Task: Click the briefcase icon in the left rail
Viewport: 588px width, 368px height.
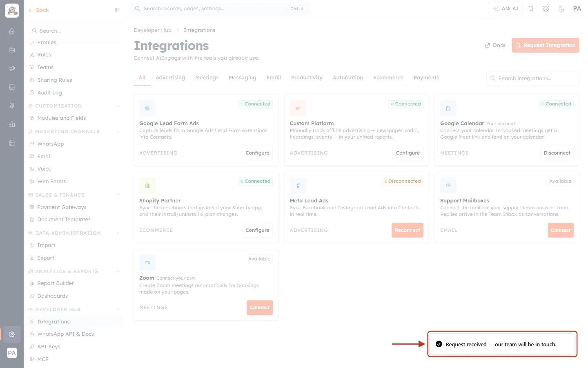Action: [12, 50]
